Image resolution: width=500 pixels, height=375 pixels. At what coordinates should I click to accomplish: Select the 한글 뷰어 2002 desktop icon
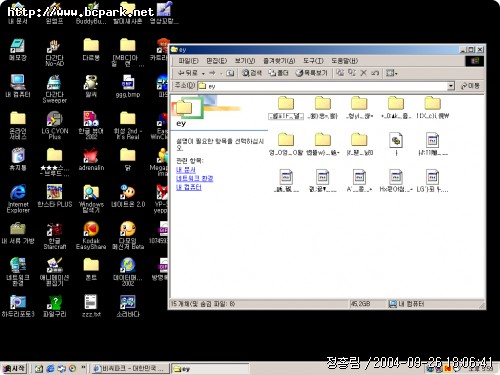(x=91, y=125)
